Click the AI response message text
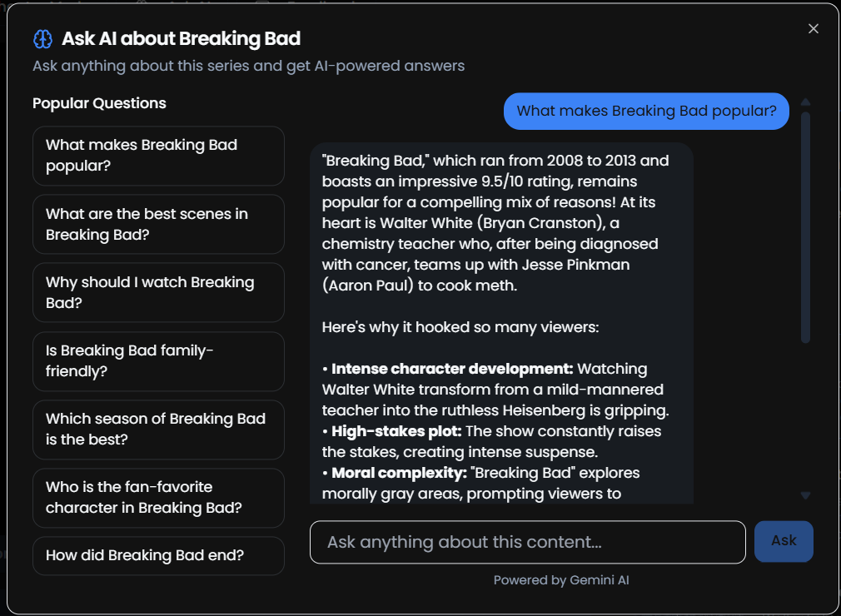Image resolution: width=841 pixels, height=616 pixels. coord(501,323)
